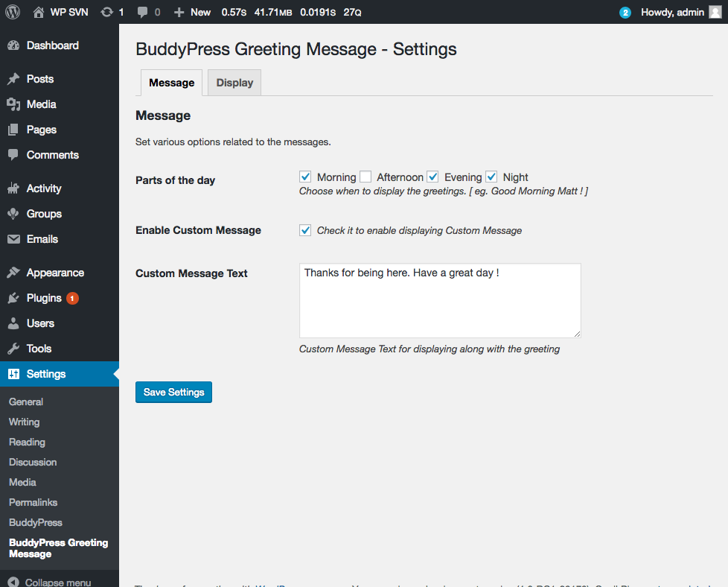Click the home icon beside WP SVN
The height and width of the screenshot is (587, 728).
click(x=39, y=12)
